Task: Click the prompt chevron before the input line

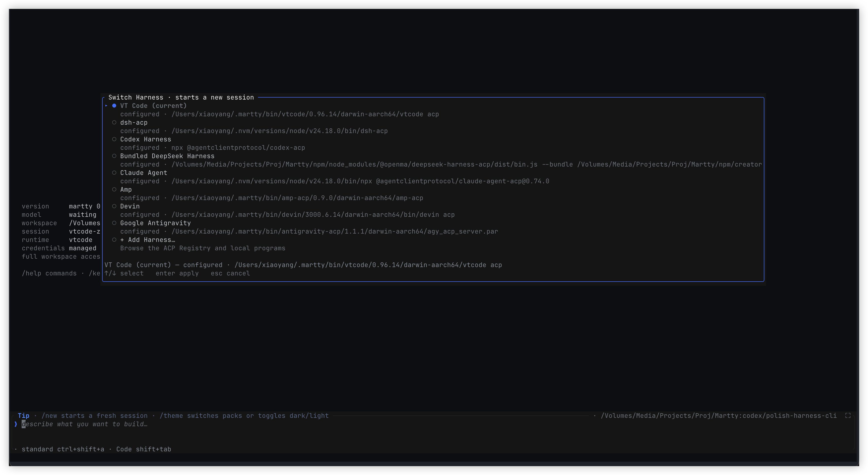Action: click(16, 424)
